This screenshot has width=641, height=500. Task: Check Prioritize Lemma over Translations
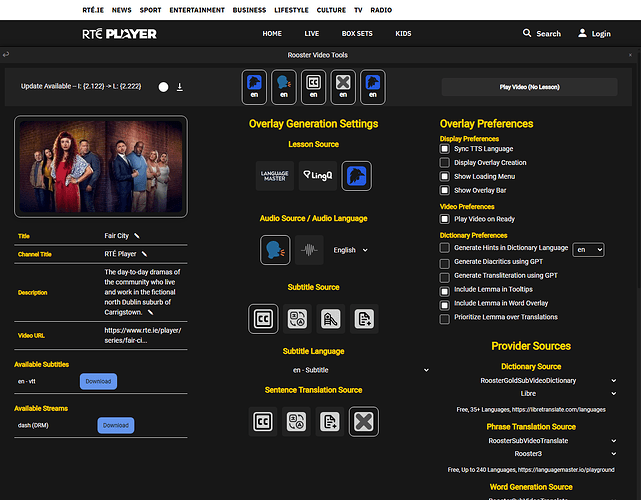445,318
